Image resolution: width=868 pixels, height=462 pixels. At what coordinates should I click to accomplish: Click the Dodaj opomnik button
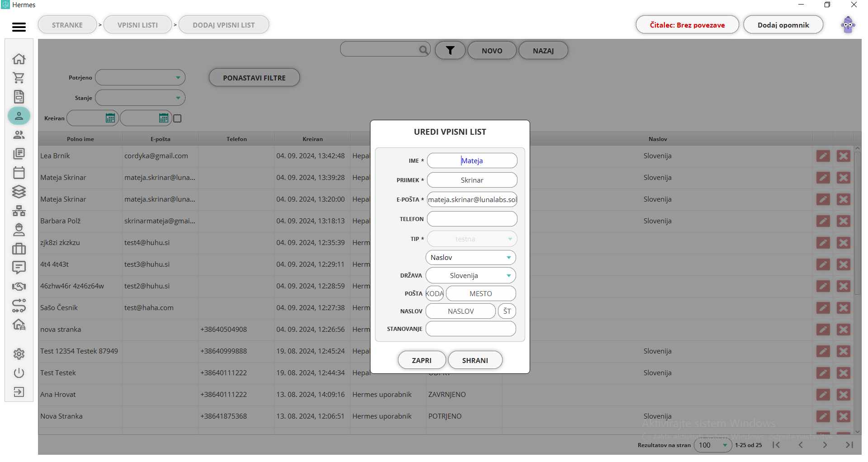pos(783,25)
